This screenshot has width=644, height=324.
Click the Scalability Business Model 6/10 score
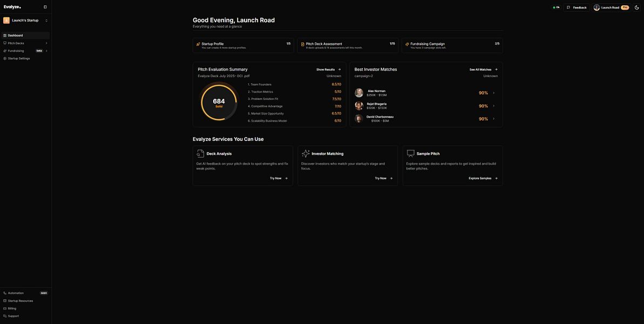[337, 121]
